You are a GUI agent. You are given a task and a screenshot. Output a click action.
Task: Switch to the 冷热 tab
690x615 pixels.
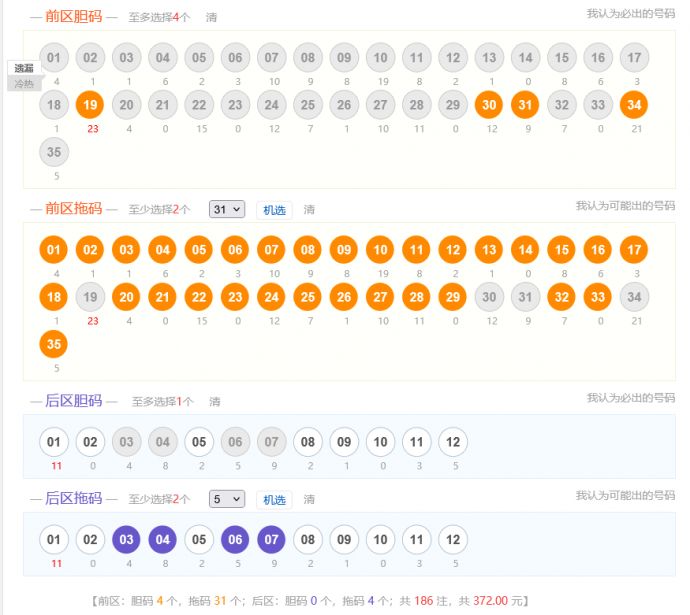[x=23, y=84]
